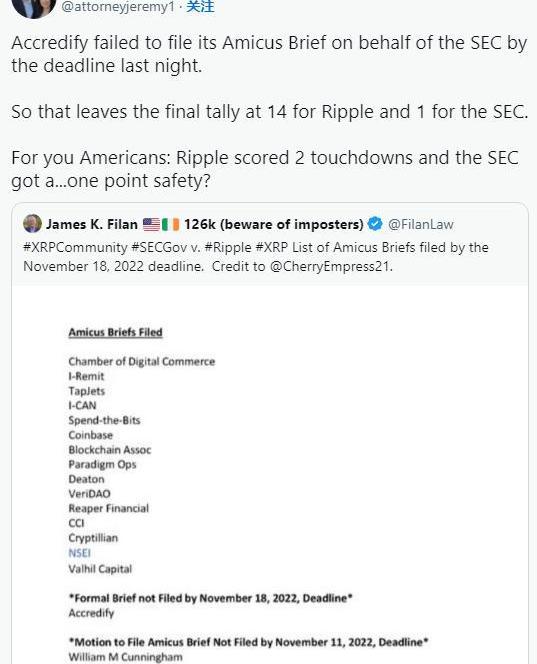Open the @attorneyjeremy1 profile handle
Screen dimensions: 537x664
118,6
